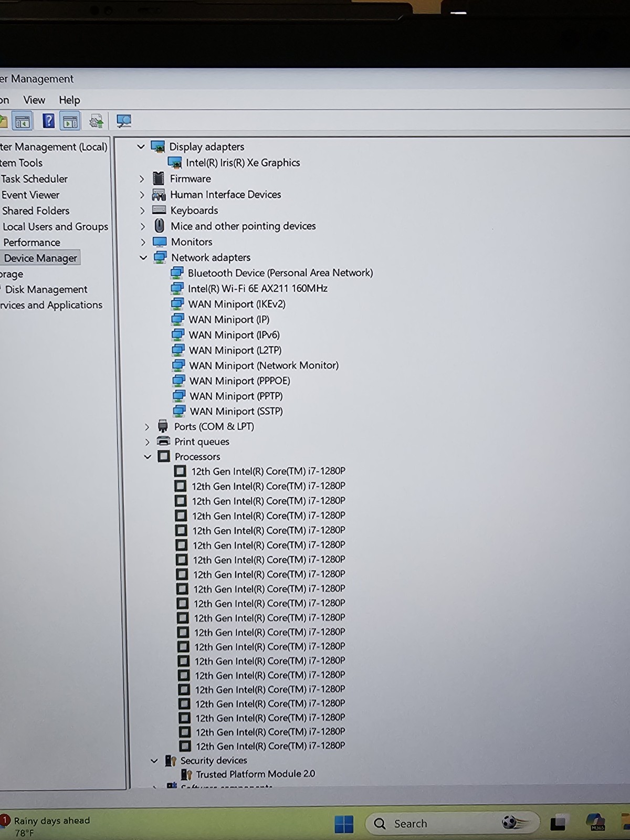This screenshot has width=630, height=840.
Task: Expand the Keyboards node
Action: [142, 211]
